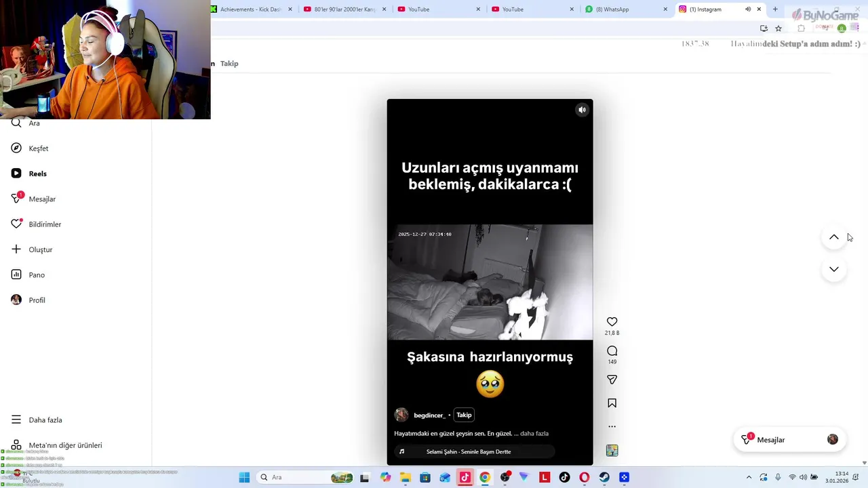
Task: Switch to the Achievements - Kick Dashboard tab
Action: pos(252,9)
